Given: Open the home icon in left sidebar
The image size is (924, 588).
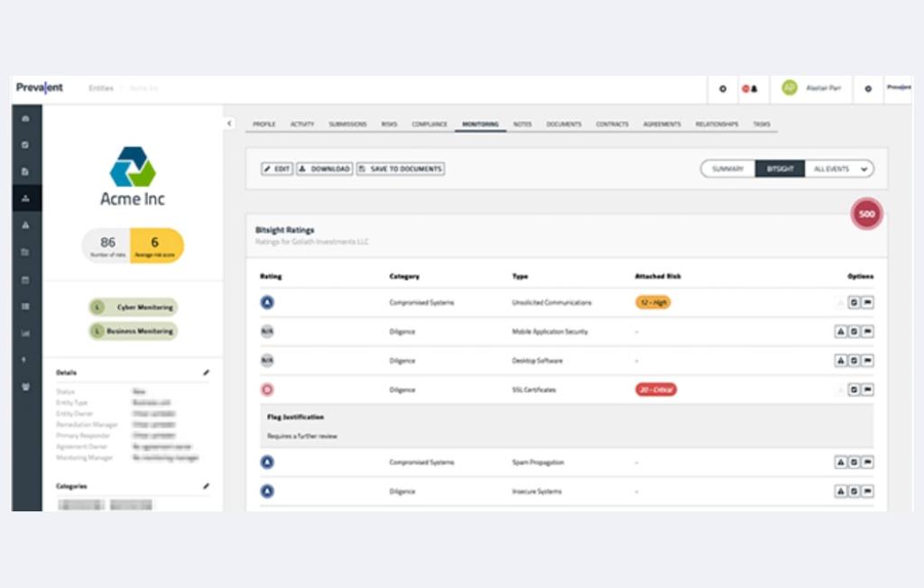Looking at the screenshot, I should click(x=25, y=118).
